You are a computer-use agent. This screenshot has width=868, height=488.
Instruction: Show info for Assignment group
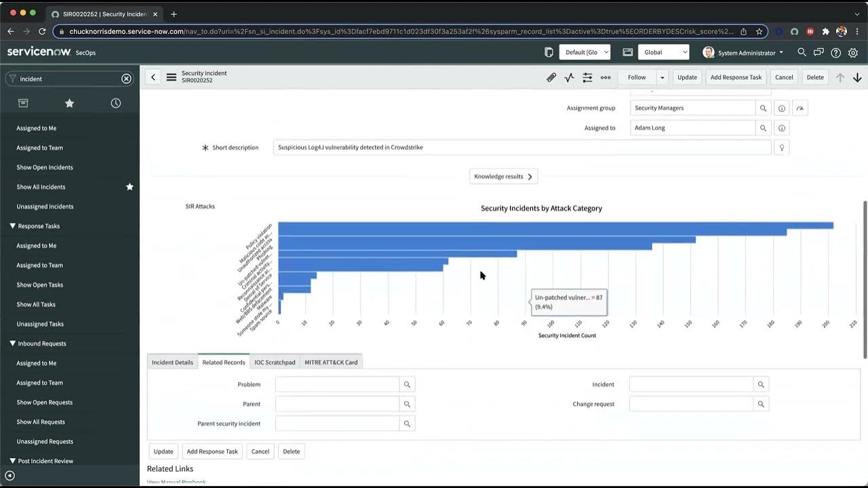782,108
